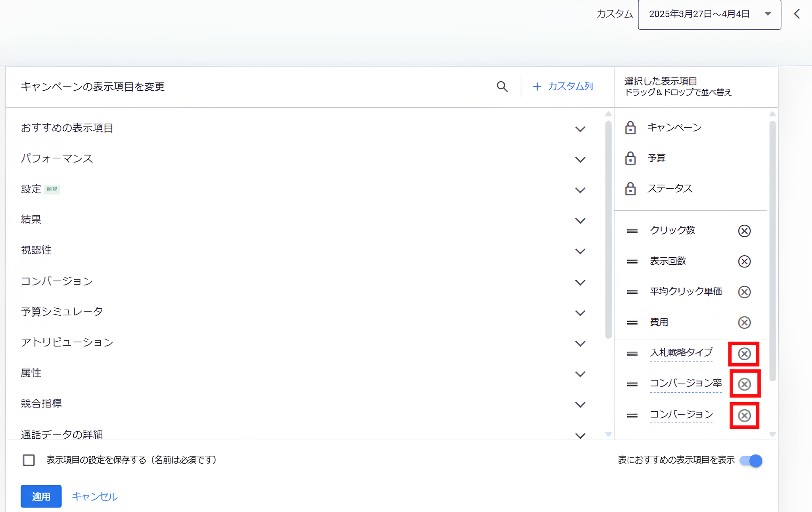This screenshot has width=812, height=512.
Task: Remove コンバージョン率 column
Action: pyautogui.click(x=744, y=384)
